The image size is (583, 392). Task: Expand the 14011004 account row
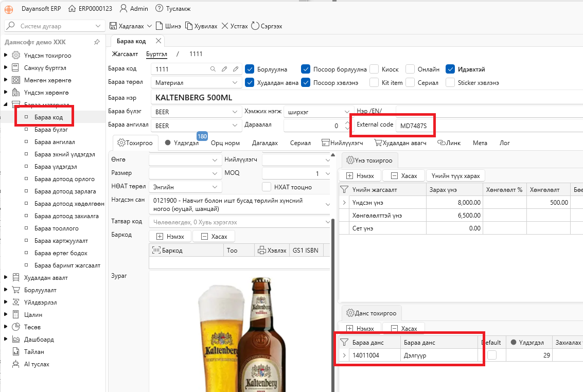pyautogui.click(x=344, y=355)
